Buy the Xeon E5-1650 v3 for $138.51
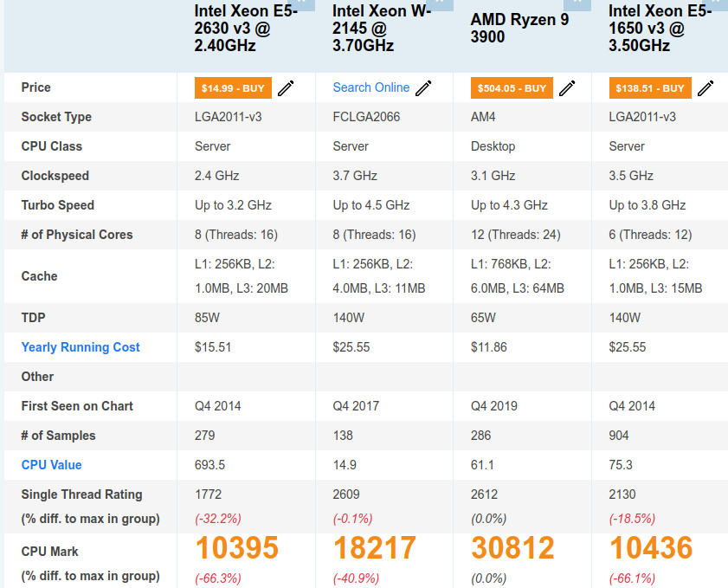This screenshot has height=588, width=728. click(x=649, y=88)
